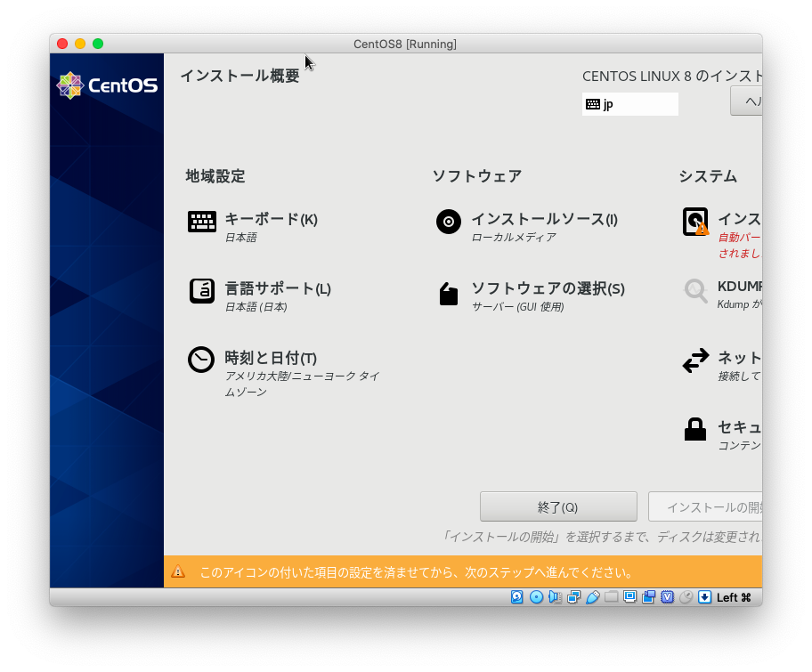812x672 pixels.
Task: Click the サーバー (GUI 使用) subtitle text
Action: tap(518, 306)
